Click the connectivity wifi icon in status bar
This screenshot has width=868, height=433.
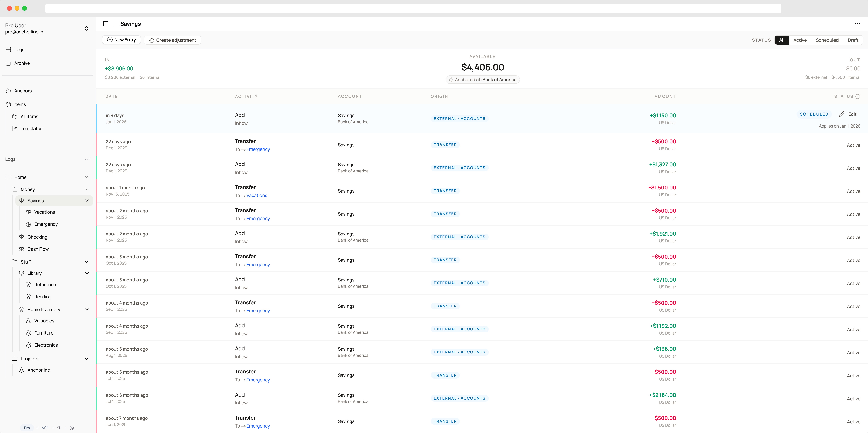coord(59,428)
